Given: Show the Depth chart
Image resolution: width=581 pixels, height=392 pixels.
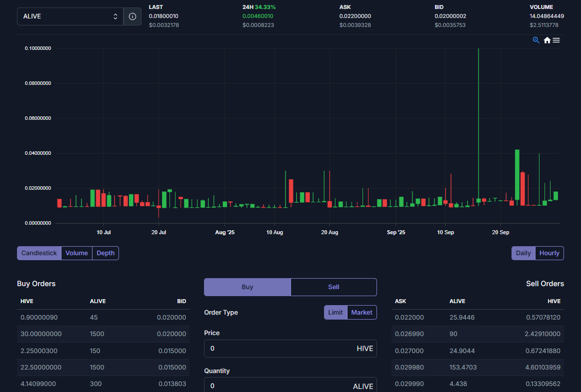Looking at the screenshot, I should (x=105, y=253).
